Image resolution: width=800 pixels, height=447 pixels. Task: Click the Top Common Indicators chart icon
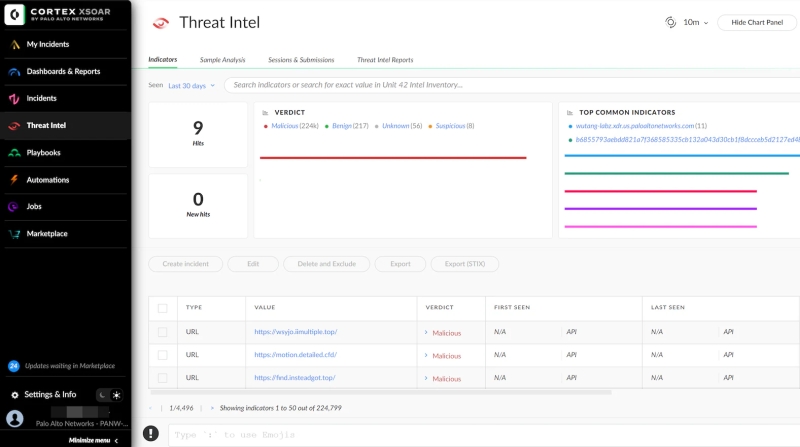pos(570,113)
